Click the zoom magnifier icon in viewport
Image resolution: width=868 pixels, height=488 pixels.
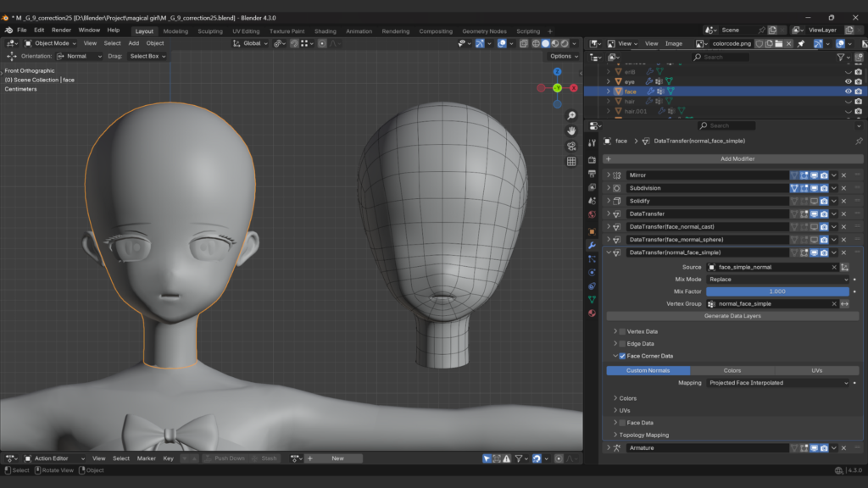571,115
